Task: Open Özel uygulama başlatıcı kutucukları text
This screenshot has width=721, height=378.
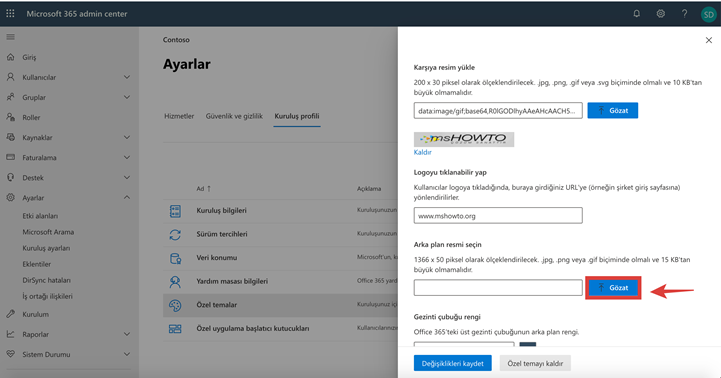Action: click(253, 328)
